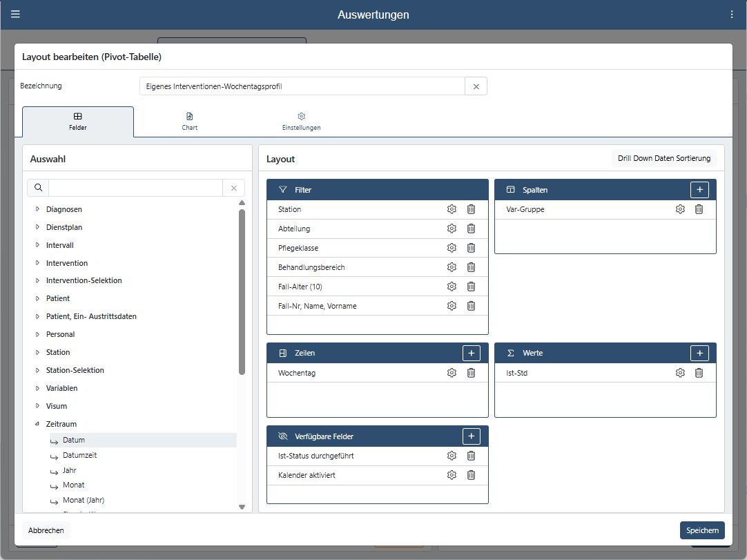747x560 pixels.
Task: Open Drill Down Daten Sortierung
Action: (663, 158)
